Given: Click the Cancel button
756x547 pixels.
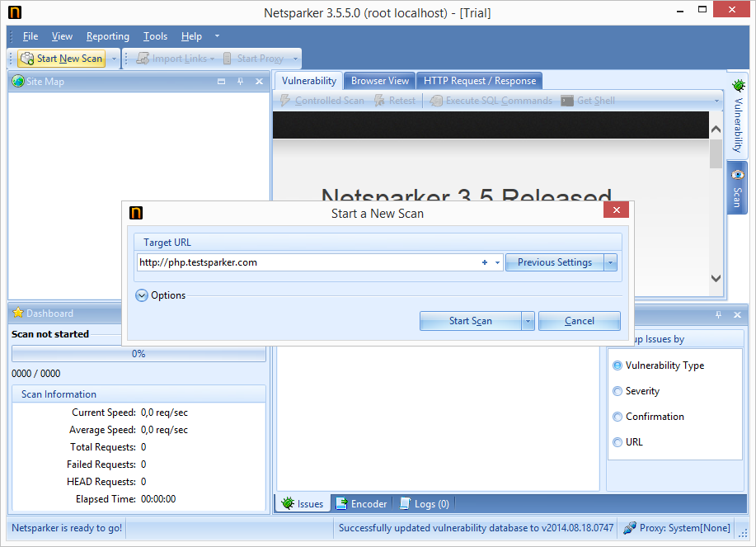Looking at the screenshot, I should click(580, 321).
